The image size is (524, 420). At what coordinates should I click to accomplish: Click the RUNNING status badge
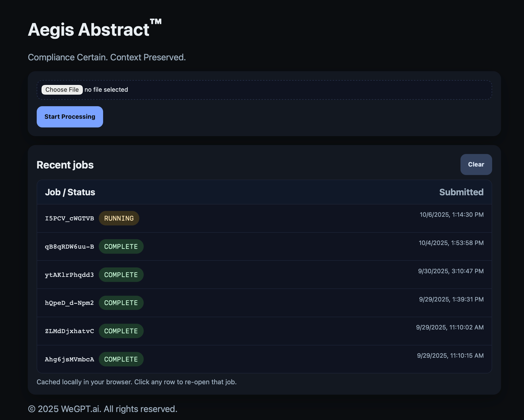point(119,218)
